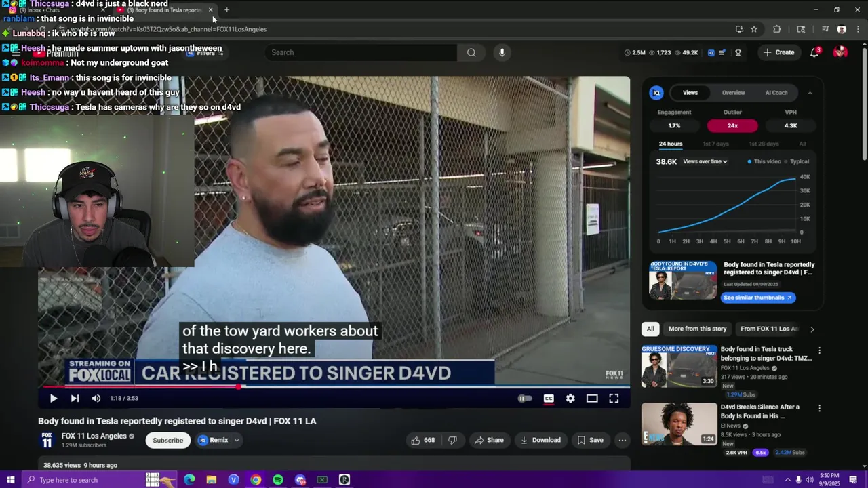The width and height of the screenshot is (868, 488).
Task: Open the Create menu
Action: 778,52
